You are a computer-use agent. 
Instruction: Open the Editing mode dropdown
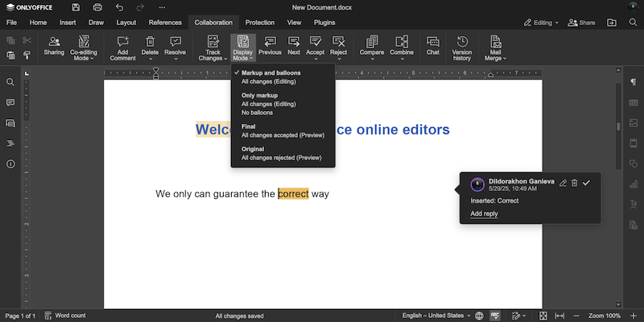click(540, 23)
